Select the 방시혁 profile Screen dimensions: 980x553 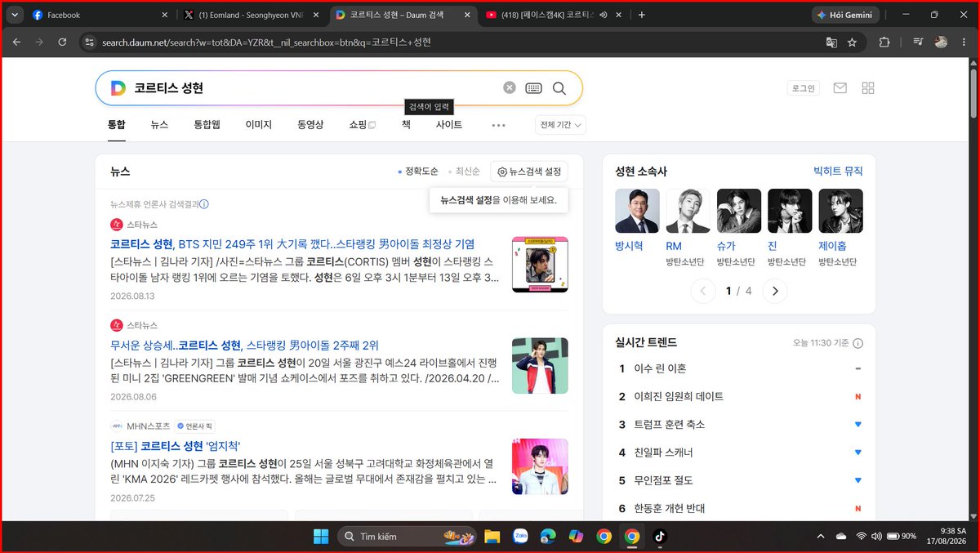click(637, 221)
